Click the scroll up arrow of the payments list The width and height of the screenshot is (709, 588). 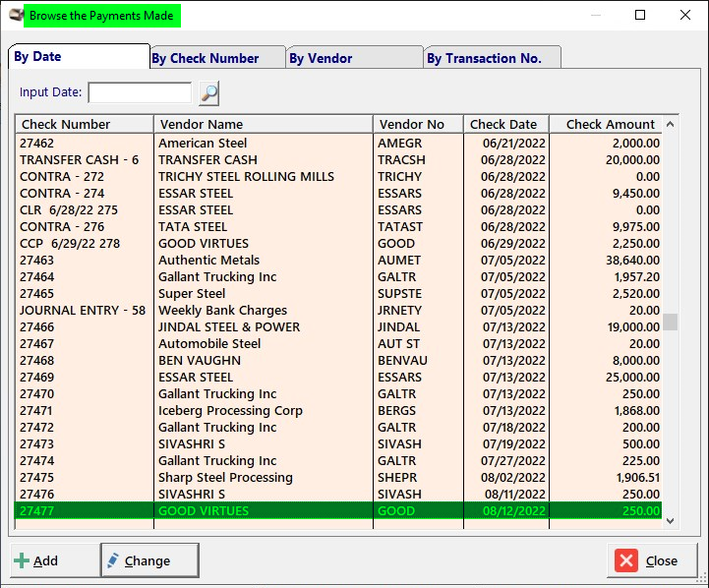670,124
